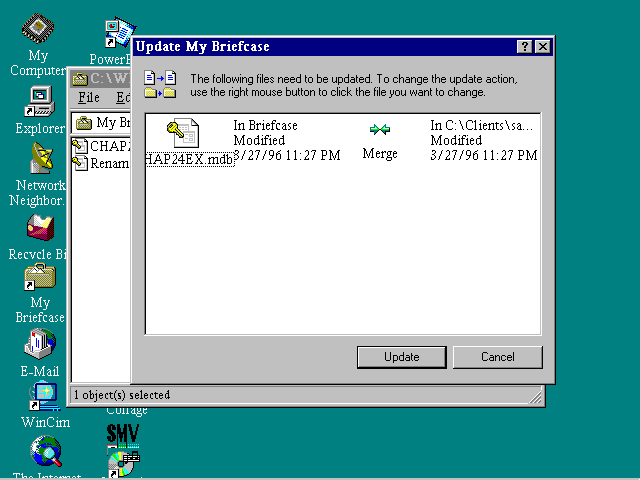This screenshot has height=480, width=640.
Task: Click the SMV desktop icon
Action: (122, 434)
